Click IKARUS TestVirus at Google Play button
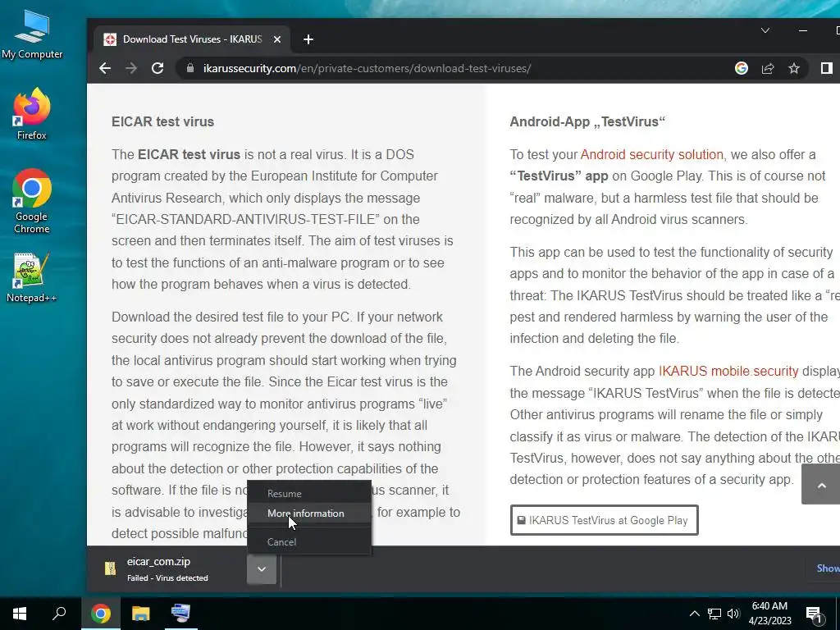The height and width of the screenshot is (630, 840). (x=604, y=519)
